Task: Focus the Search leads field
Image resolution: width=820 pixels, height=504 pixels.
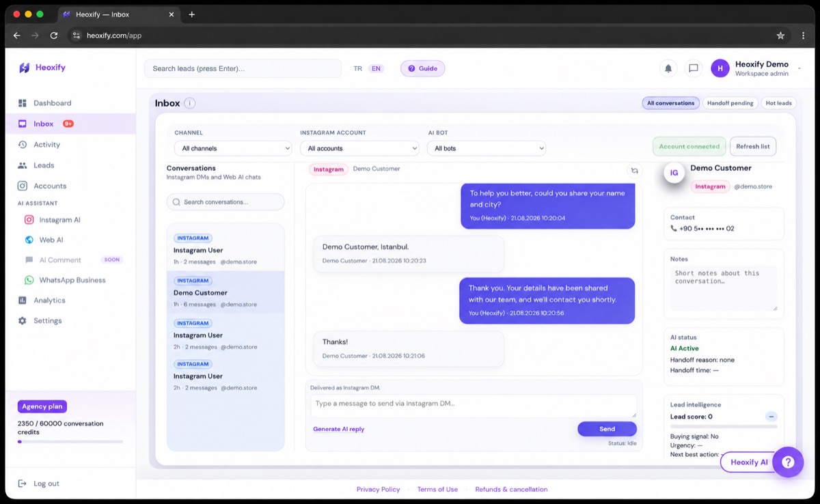Action: (x=243, y=68)
